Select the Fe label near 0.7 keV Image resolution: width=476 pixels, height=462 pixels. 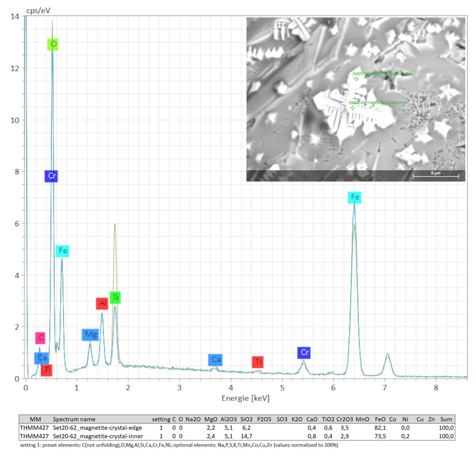click(x=62, y=251)
